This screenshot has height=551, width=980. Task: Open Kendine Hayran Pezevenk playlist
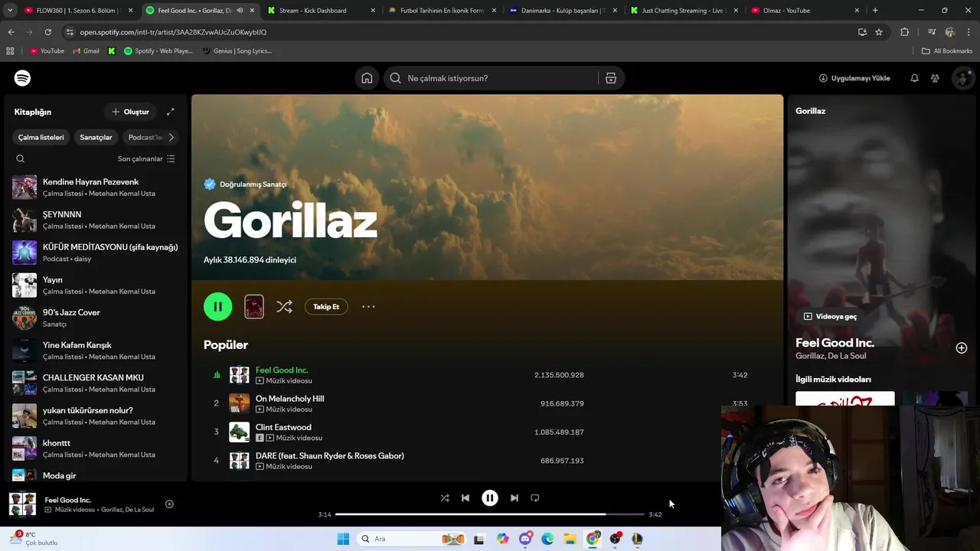point(95,187)
